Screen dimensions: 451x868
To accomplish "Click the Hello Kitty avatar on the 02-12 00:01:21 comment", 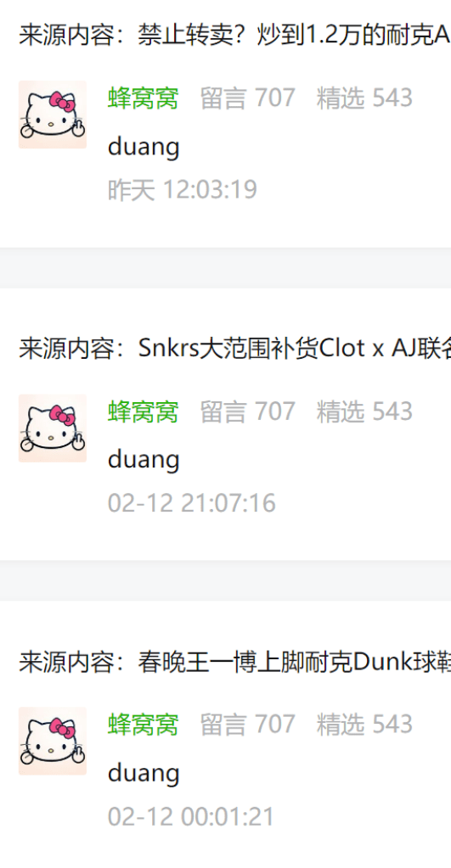I will click(x=53, y=742).
